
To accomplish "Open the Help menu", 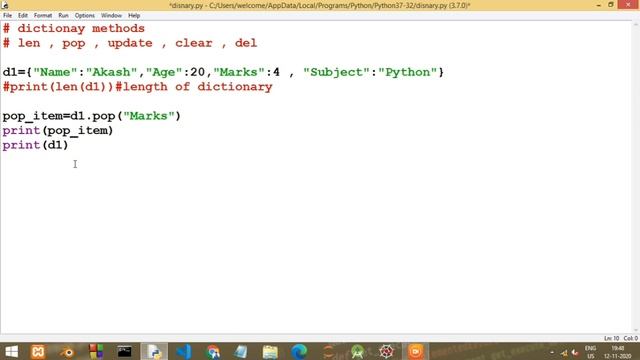I will [134, 16].
